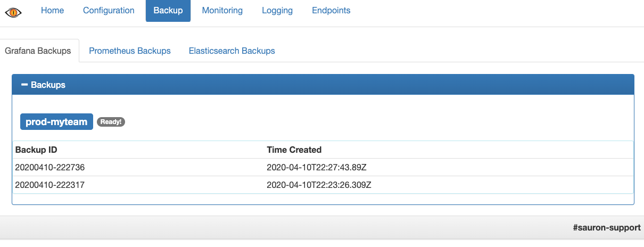This screenshot has width=644, height=247.
Task: Switch to the Grafana Backups tab
Action: (x=38, y=51)
